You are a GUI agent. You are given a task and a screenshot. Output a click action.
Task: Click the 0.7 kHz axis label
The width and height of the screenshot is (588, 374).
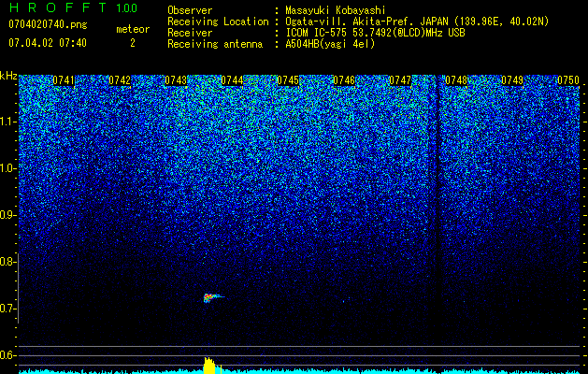[7, 309]
